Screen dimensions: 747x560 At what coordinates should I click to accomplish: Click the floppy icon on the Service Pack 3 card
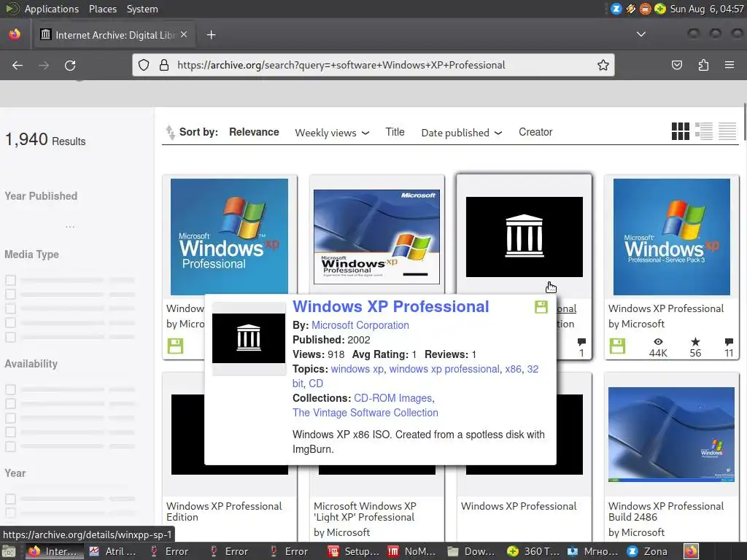pyautogui.click(x=617, y=346)
